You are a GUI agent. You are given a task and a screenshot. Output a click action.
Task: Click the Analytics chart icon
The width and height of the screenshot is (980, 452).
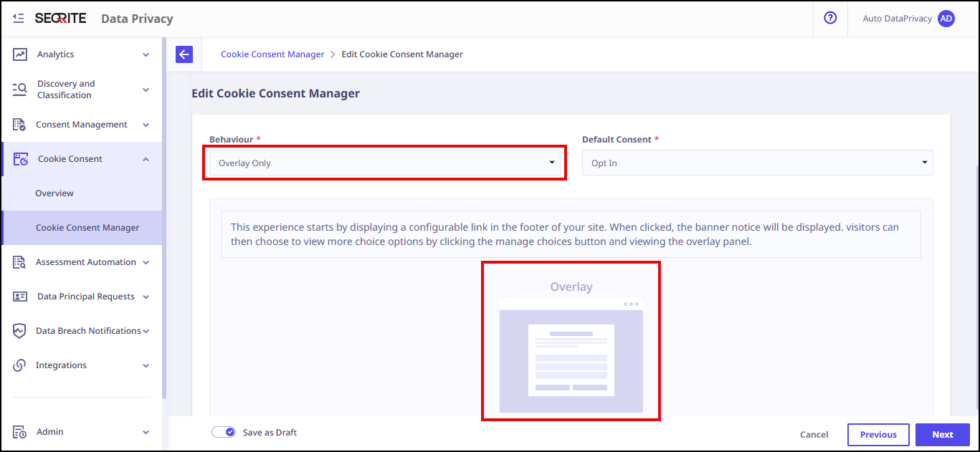tap(20, 54)
